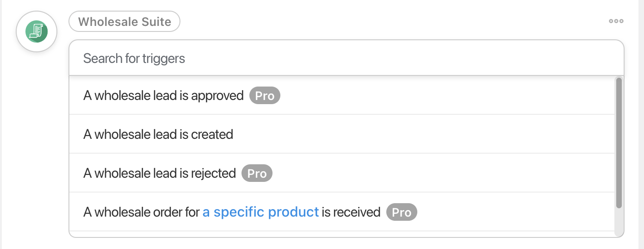644x249 pixels.
Task: Choose "A wholesale lead is created" trigger
Action: tap(158, 135)
